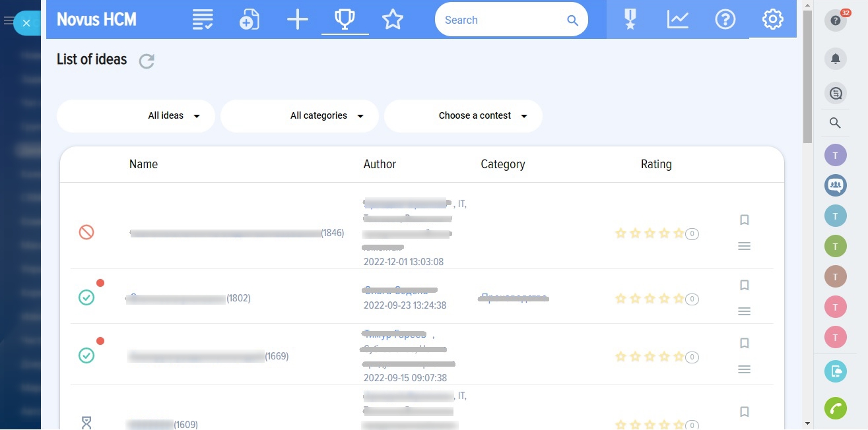Click in the Search input field

click(502, 20)
